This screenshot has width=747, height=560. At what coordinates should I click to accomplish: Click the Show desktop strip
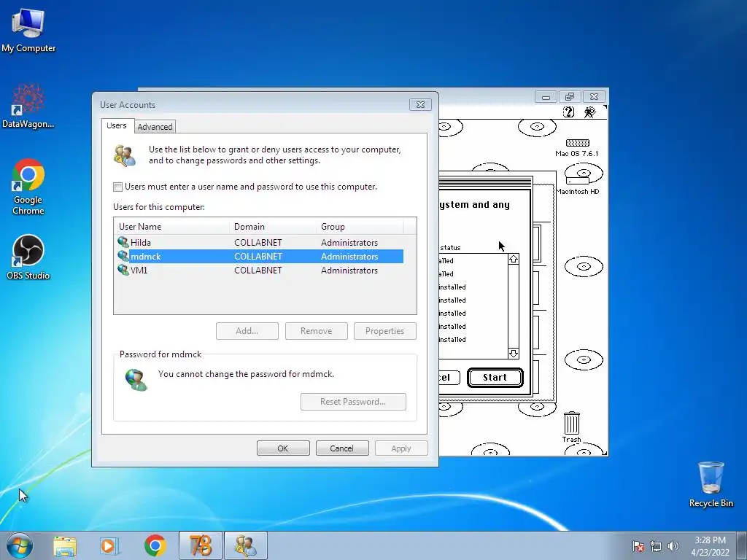pyautogui.click(x=742, y=545)
